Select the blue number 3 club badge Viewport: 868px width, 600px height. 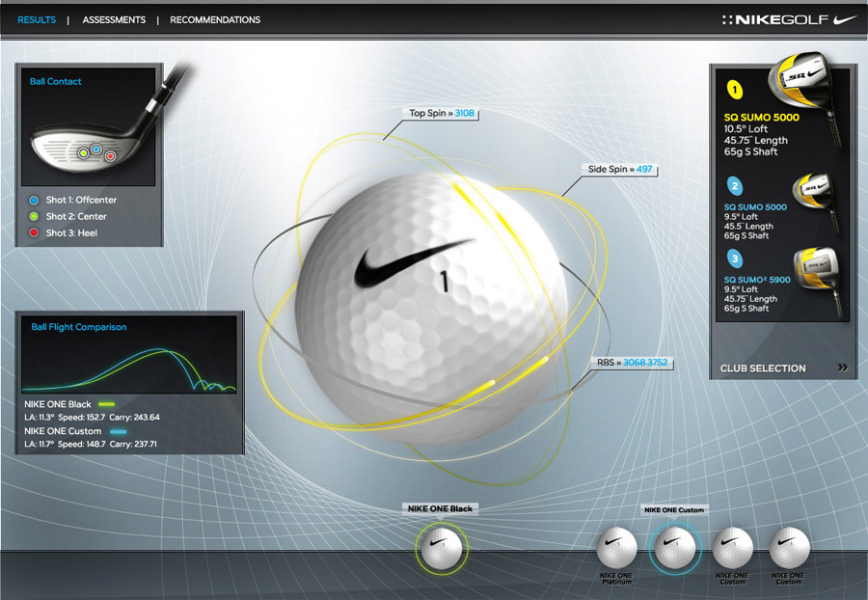(735, 259)
